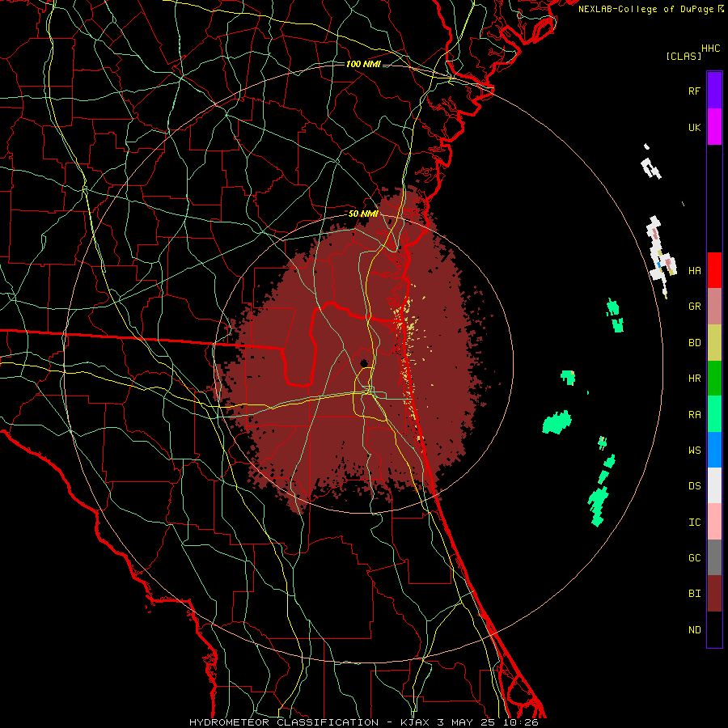Image resolution: width=728 pixels, height=728 pixels.
Task: Click the 50 NMI range ring label
Action: point(363,214)
